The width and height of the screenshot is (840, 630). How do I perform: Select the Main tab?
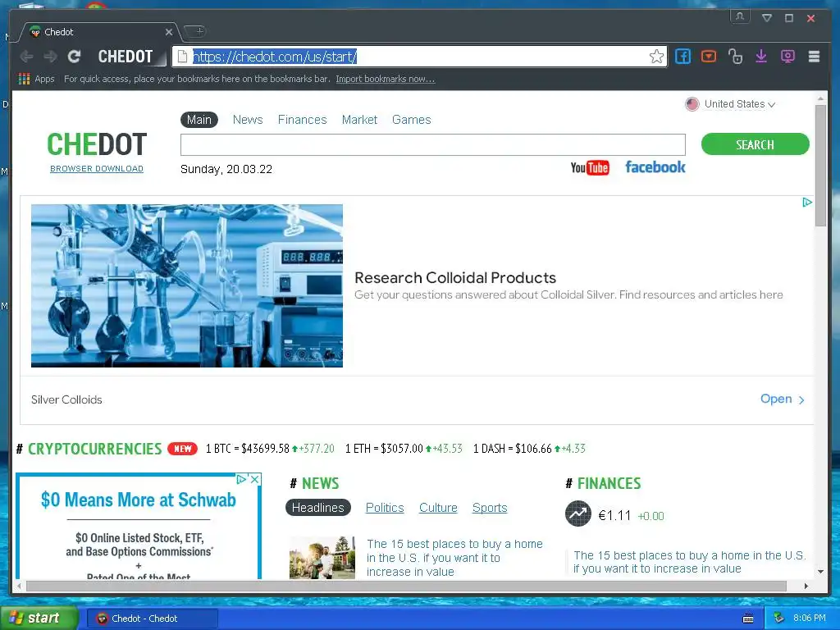(x=199, y=120)
